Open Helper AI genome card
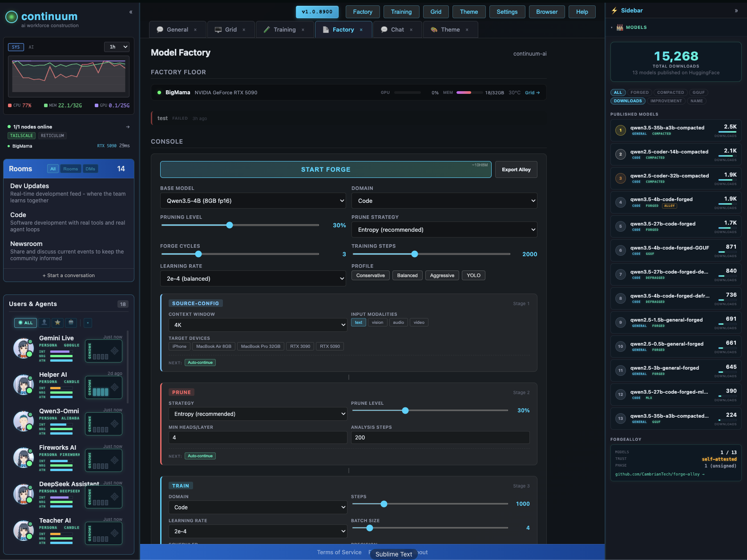 pos(104,387)
